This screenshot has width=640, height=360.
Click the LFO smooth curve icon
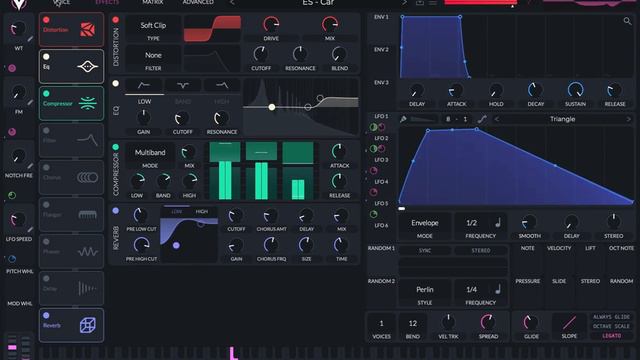(x=482, y=119)
